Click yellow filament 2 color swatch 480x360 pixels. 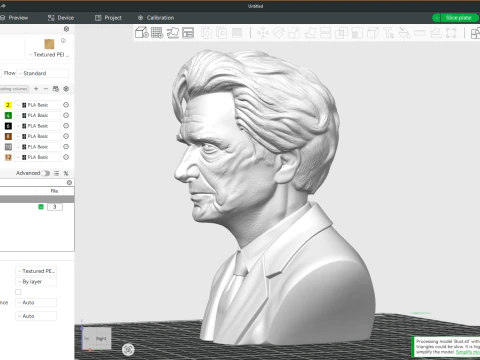coord(8,105)
